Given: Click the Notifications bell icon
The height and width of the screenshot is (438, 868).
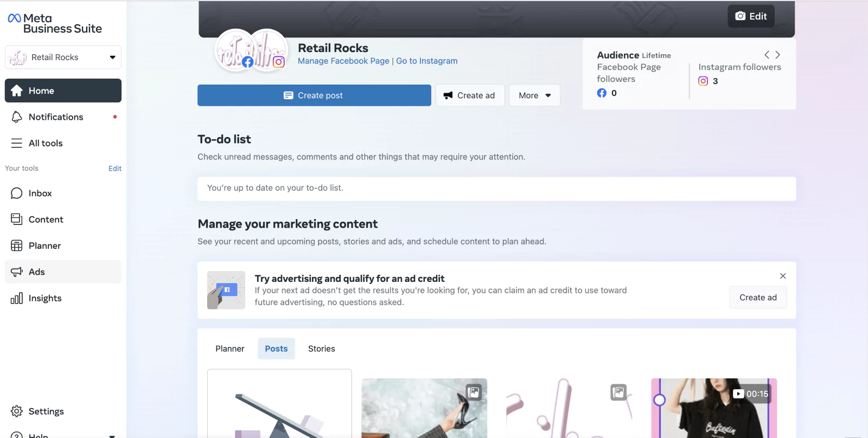Looking at the screenshot, I should point(17,117).
